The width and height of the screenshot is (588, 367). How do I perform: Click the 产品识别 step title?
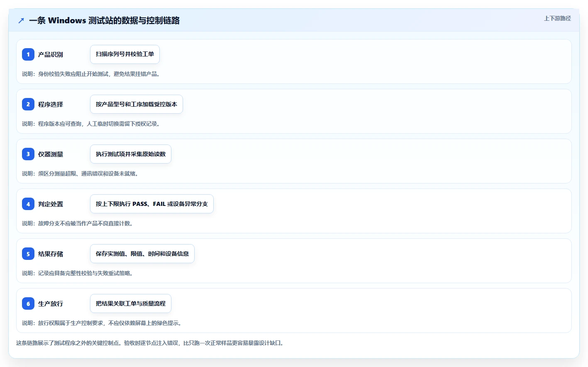51,54
